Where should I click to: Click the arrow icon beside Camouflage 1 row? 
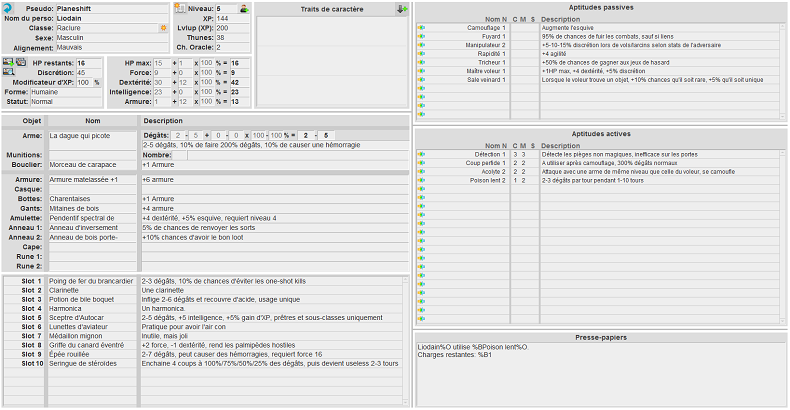click(x=422, y=29)
